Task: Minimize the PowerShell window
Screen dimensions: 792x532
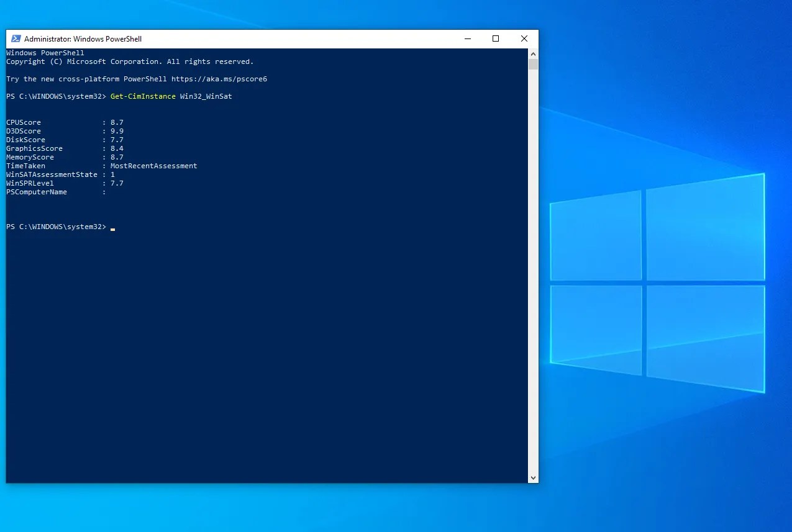Action: tap(467, 38)
